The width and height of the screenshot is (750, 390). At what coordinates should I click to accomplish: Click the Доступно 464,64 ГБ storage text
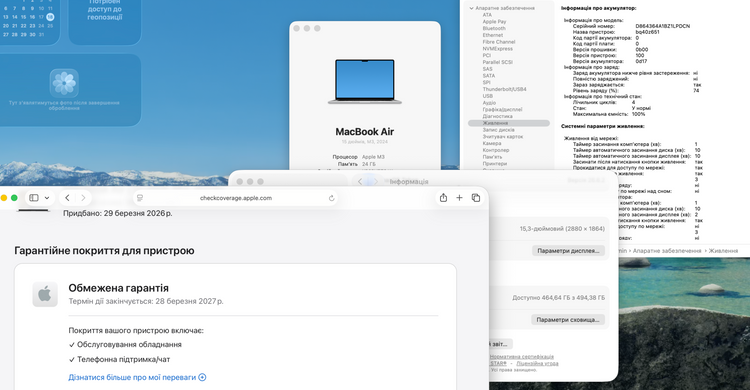pos(558,298)
